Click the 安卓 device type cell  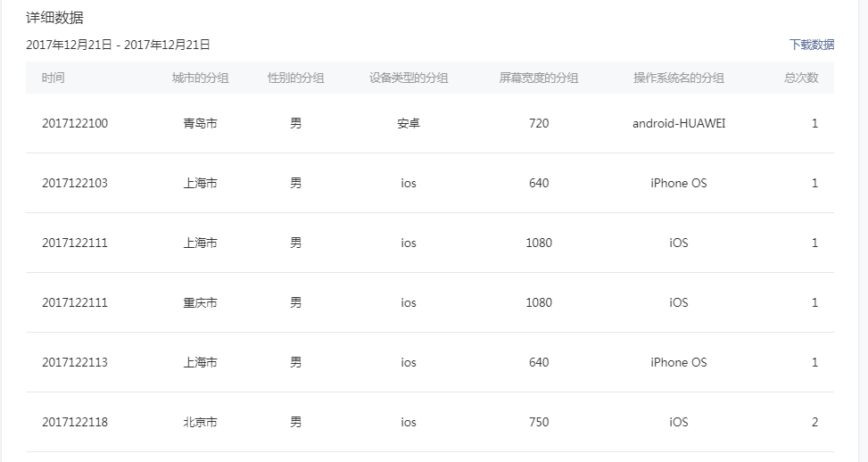tap(409, 123)
